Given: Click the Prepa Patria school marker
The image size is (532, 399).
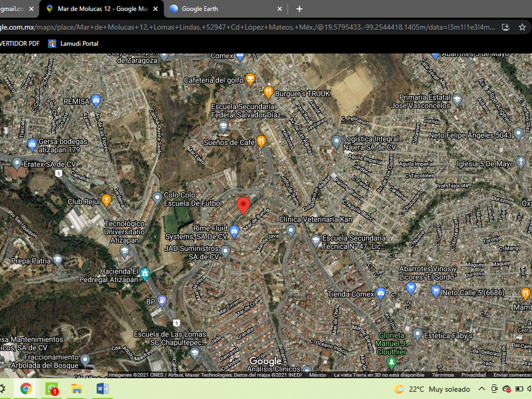Looking at the screenshot, I should [58, 260].
